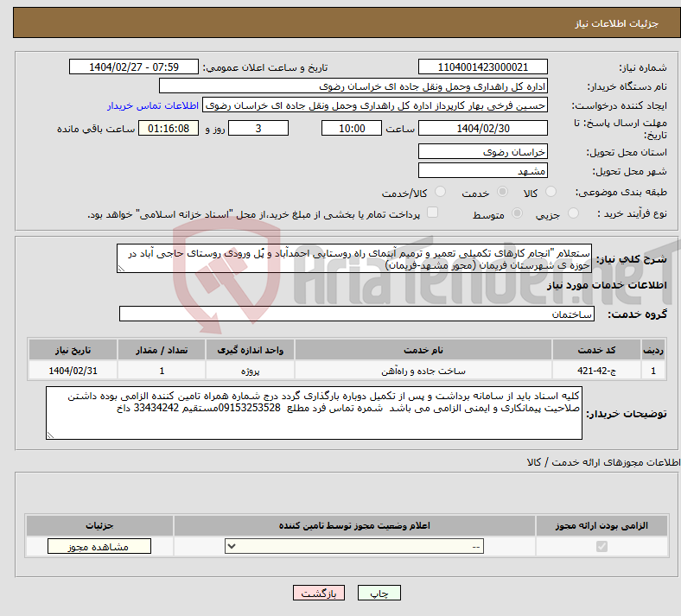Click service code cell ج-42-421
The width and height of the screenshot is (681, 616).
tap(597, 371)
